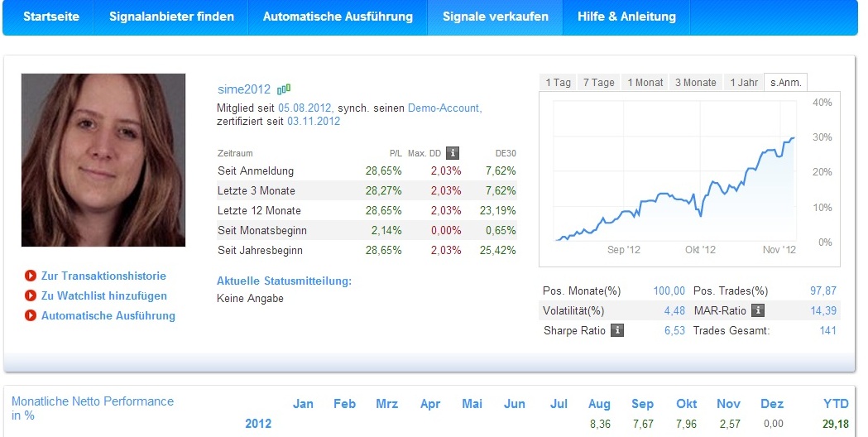Click red arrow icon beside Zur Transaktionshistorie
The image size is (868, 437).
click(31, 276)
